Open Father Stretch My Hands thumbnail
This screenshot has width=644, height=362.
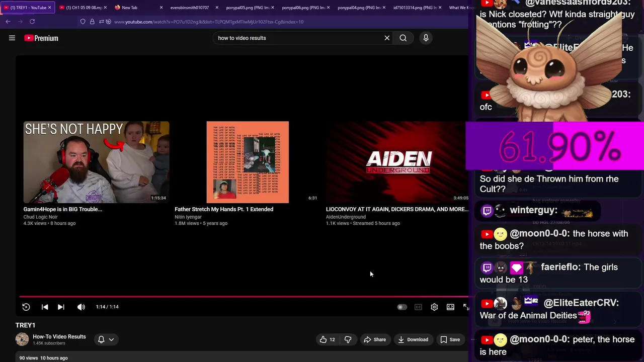point(248,162)
